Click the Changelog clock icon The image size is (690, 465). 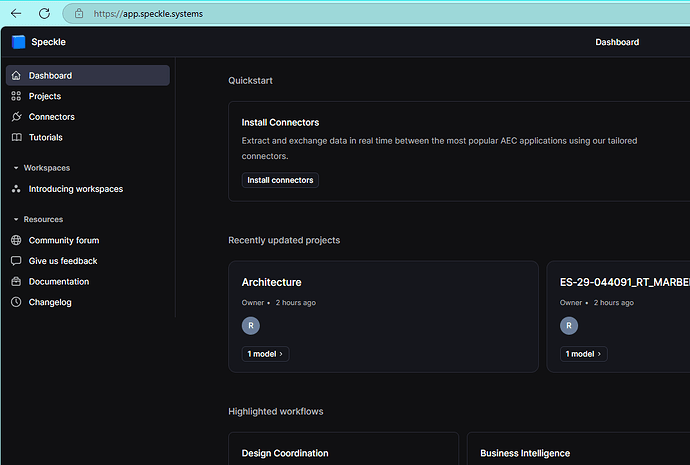pos(16,302)
